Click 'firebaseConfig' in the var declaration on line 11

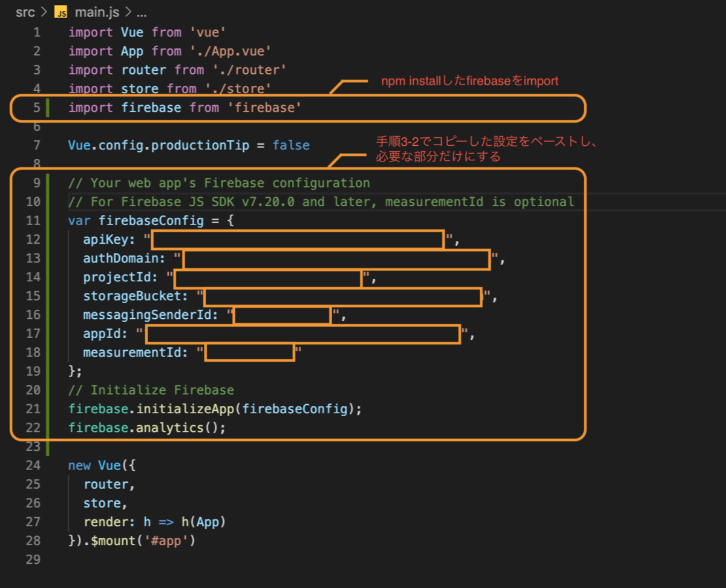coord(151,221)
